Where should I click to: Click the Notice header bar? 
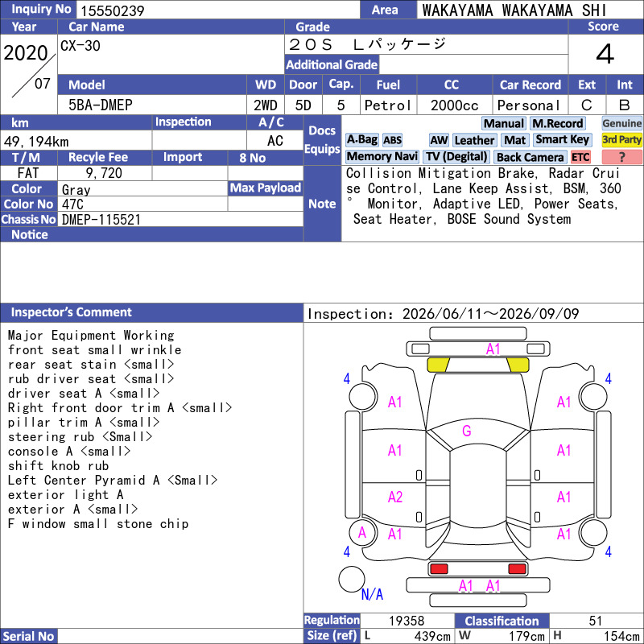151,234
